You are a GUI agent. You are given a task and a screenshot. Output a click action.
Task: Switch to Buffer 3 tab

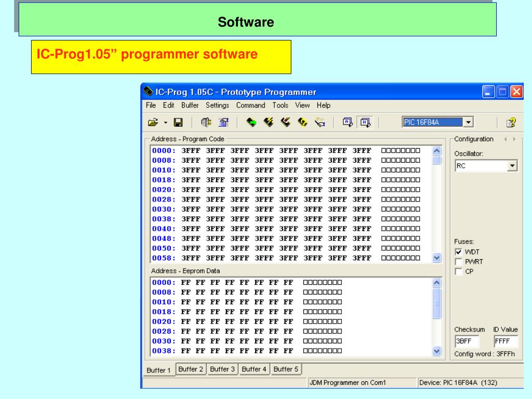point(222,369)
